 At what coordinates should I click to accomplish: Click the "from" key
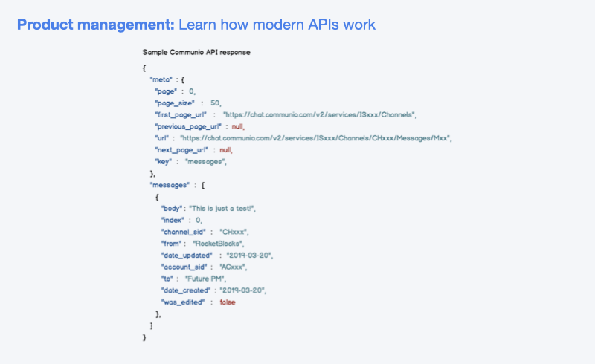click(x=171, y=244)
